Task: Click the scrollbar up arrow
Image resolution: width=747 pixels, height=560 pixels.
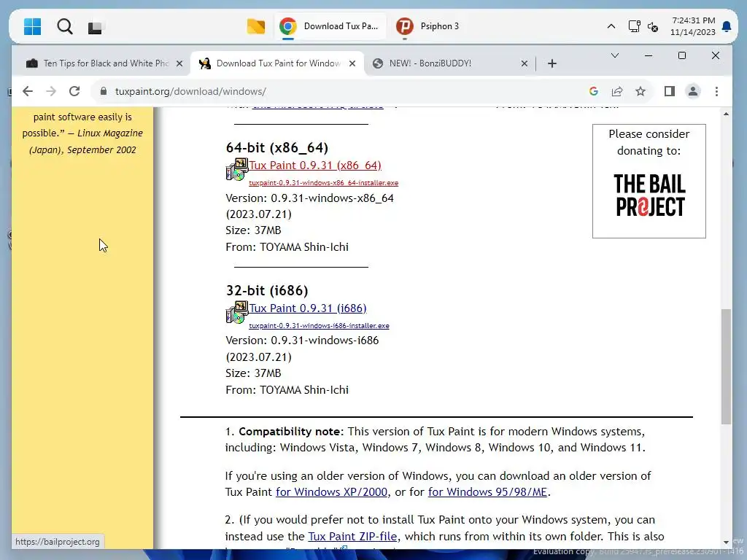Action: pyautogui.click(x=726, y=114)
